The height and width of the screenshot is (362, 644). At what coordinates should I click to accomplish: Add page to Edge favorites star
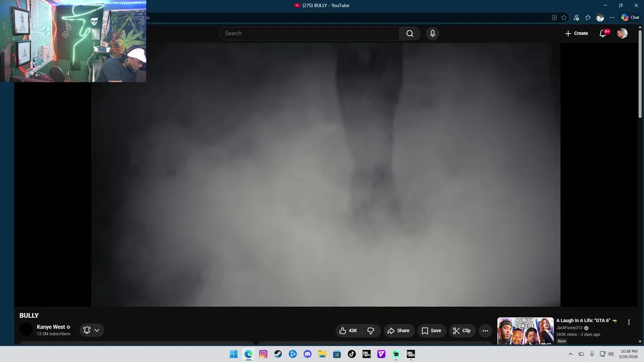(564, 18)
